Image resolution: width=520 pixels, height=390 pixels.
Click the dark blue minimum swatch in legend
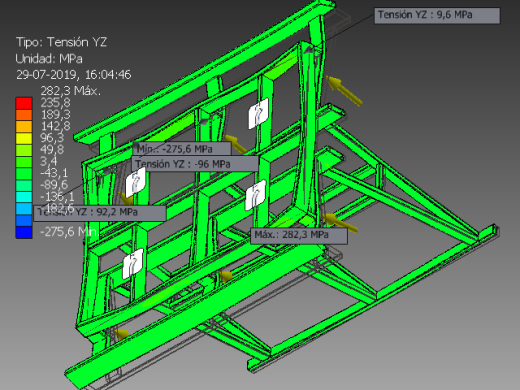pos(24,232)
